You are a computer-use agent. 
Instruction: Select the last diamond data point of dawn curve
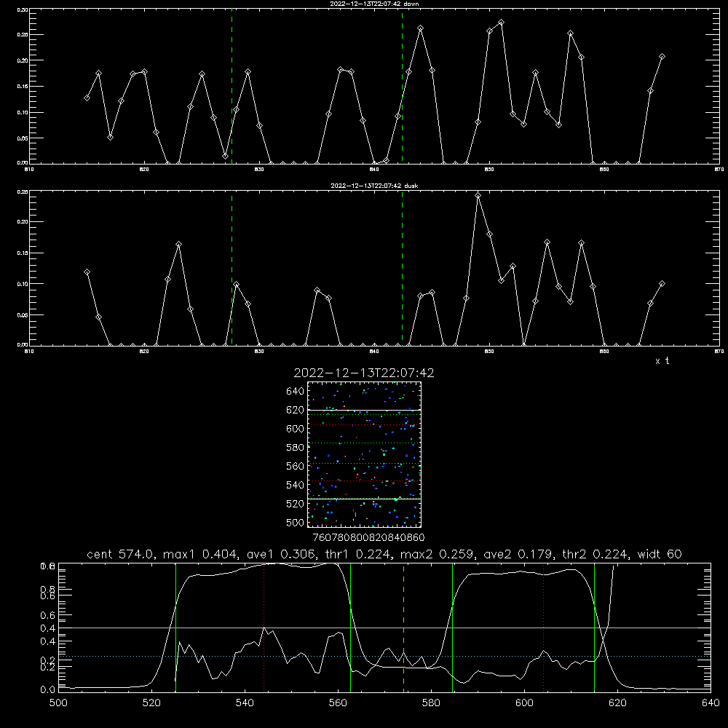pyautogui.click(x=662, y=57)
